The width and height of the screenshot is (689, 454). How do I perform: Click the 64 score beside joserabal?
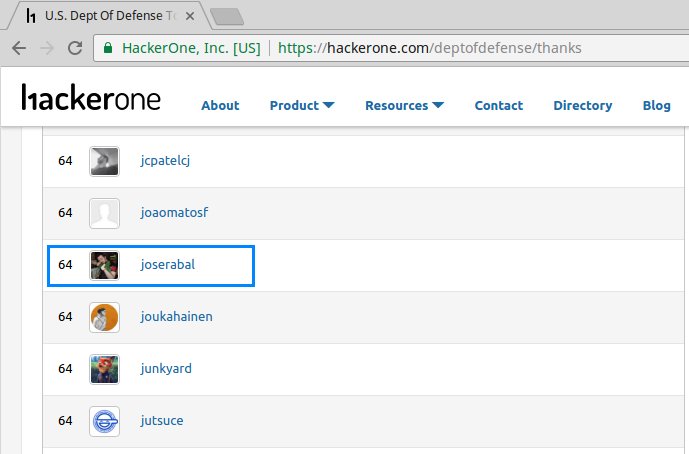pyautogui.click(x=65, y=265)
